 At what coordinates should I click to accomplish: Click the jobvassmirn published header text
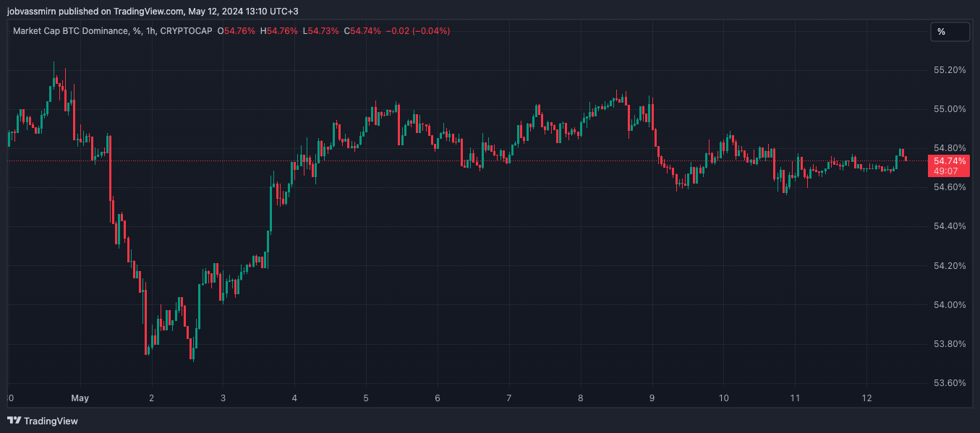(x=145, y=11)
